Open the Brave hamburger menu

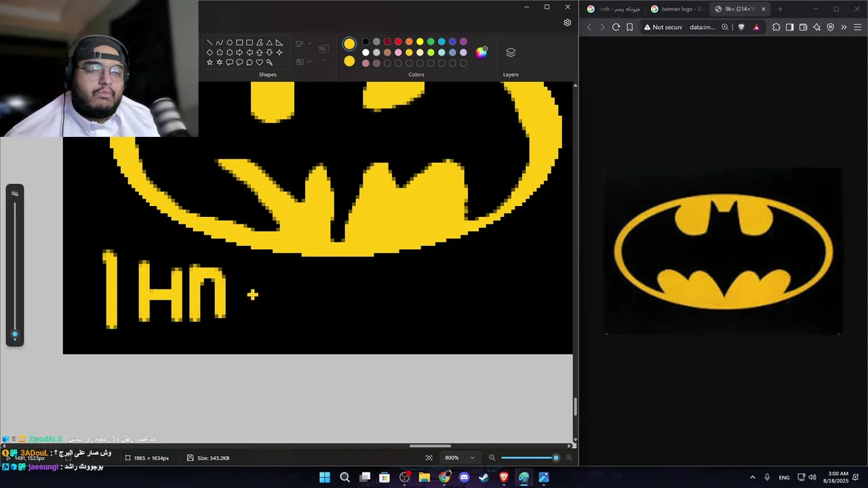pos(858,27)
